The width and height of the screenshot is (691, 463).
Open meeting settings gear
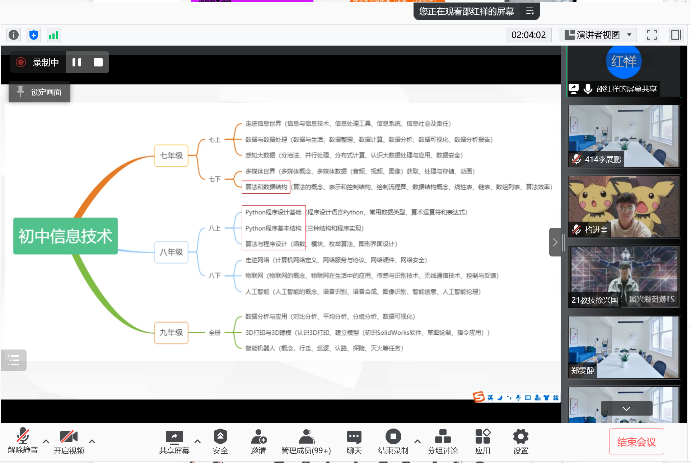520,438
